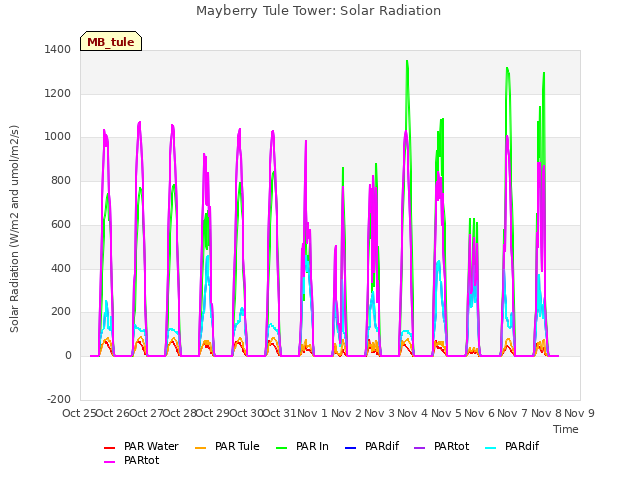The image size is (640, 480).
Task: Click the Nov 4 x-axis date label
Action: click(x=413, y=413)
